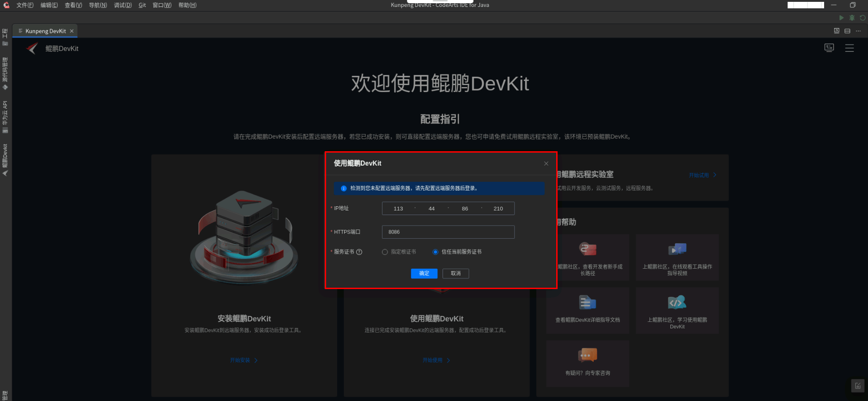The height and width of the screenshot is (401, 868).
Task: Open the 查看开发者新手成长路径 help card
Action: [588, 257]
